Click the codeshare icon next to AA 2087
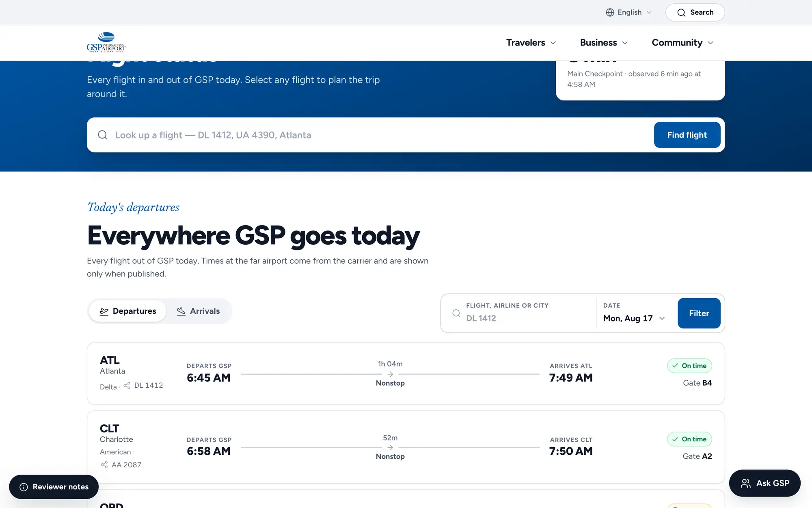 click(104, 465)
